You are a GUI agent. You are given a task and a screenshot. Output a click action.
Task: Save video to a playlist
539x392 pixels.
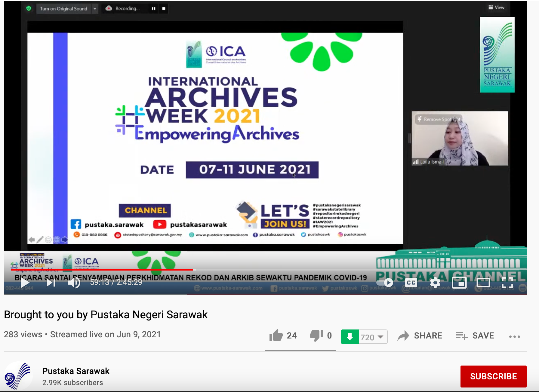(x=475, y=335)
